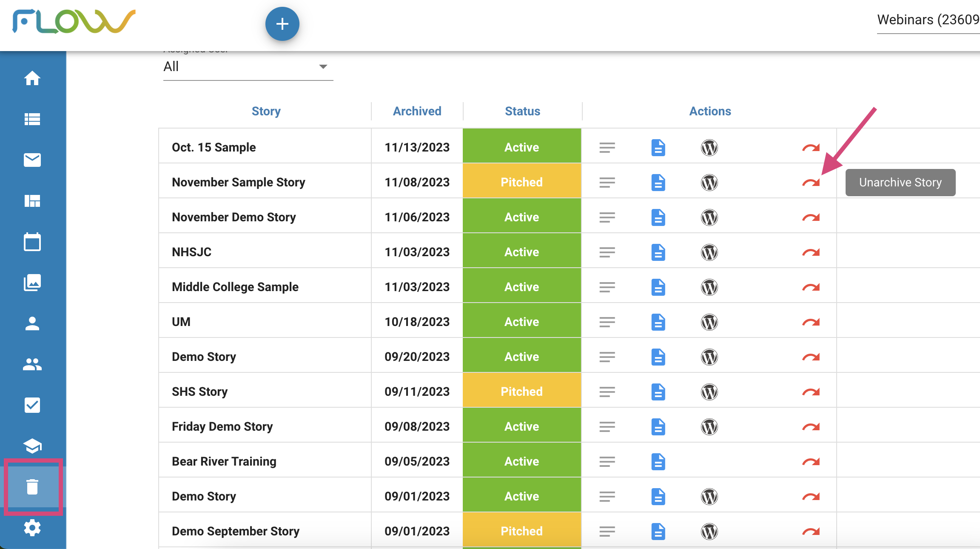
Task: Open Bear River Training document icon
Action: 658,462
